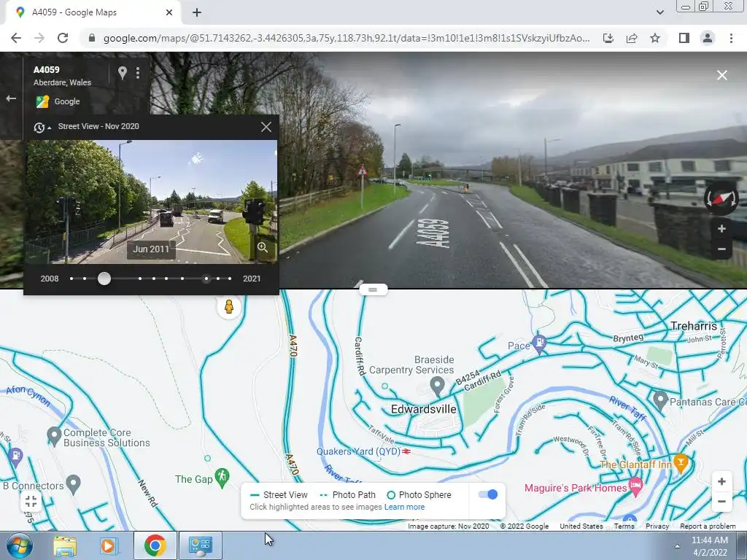Close the A4059 Google Maps tab
747x560 pixels.
click(x=169, y=12)
